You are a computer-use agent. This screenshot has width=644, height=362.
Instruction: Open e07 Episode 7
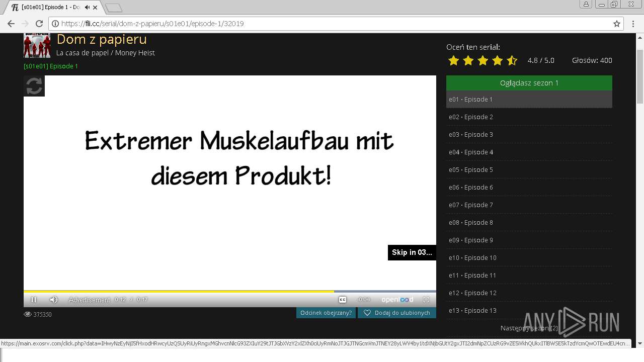click(x=529, y=205)
